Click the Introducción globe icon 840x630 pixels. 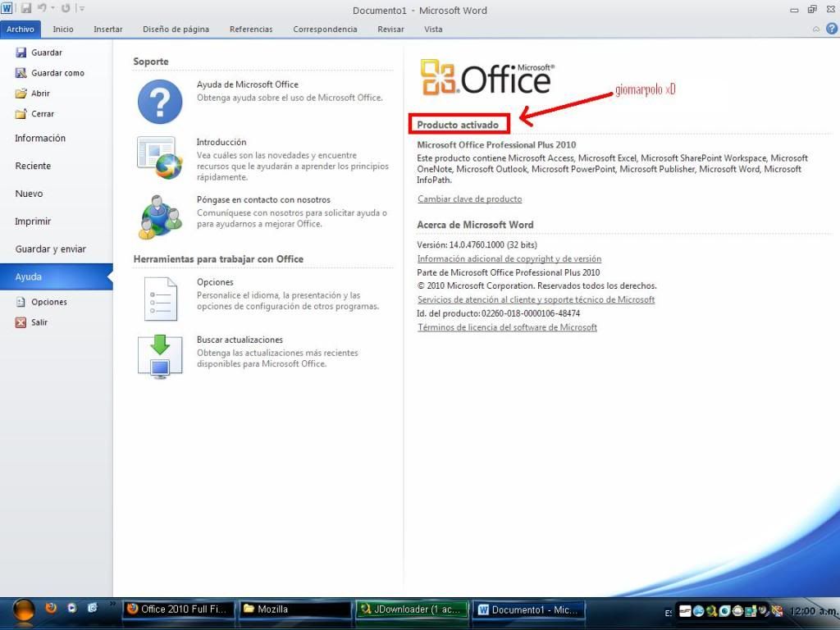tap(160, 157)
